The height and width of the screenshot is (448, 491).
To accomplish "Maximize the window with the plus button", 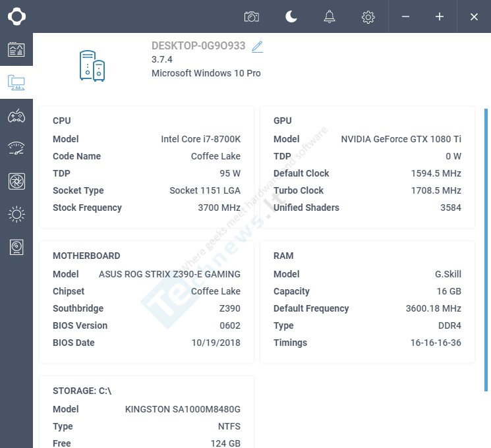I will 440,16.
